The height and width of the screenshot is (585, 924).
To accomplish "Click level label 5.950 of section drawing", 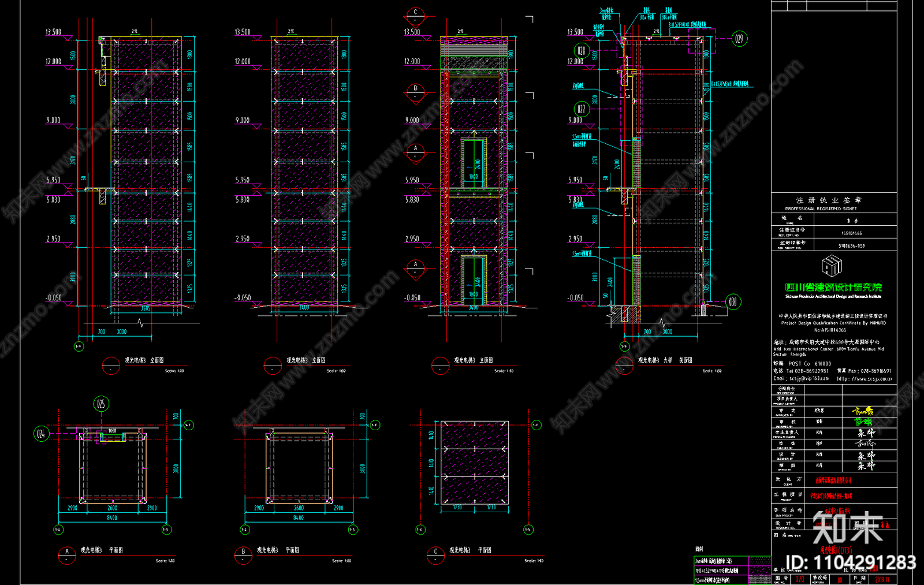I will 575,180.
